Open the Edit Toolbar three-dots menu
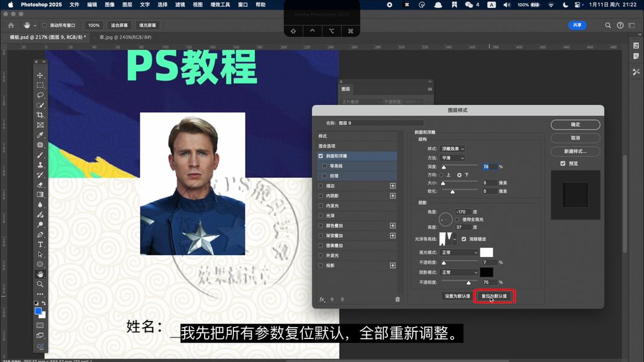644x362 pixels. (40, 294)
